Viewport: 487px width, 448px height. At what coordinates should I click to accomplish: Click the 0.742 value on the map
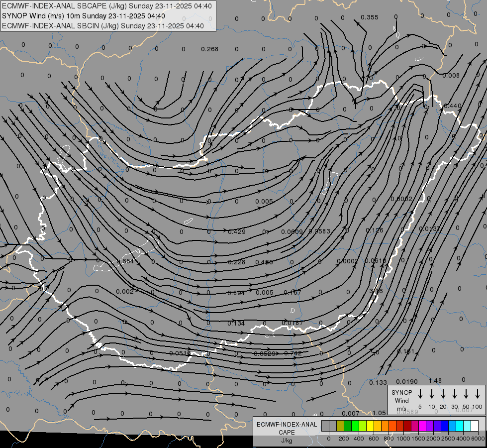pyautogui.click(x=292, y=353)
